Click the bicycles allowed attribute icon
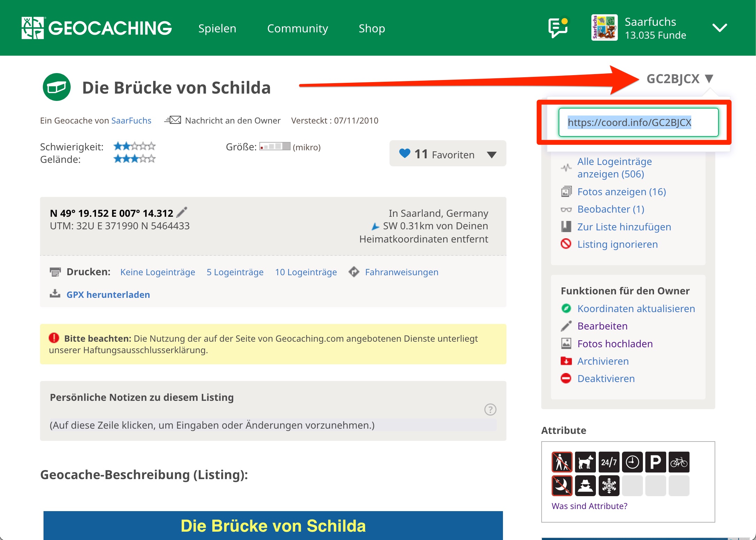This screenshot has width=756, height=540. pos(679,462)
